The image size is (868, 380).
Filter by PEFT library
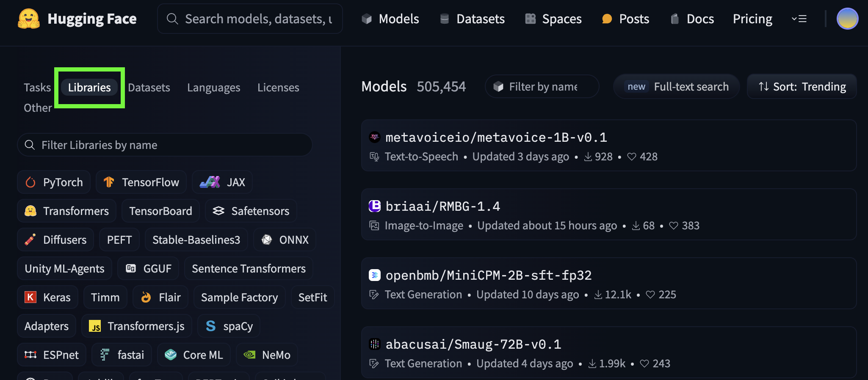tap(119, 240)
